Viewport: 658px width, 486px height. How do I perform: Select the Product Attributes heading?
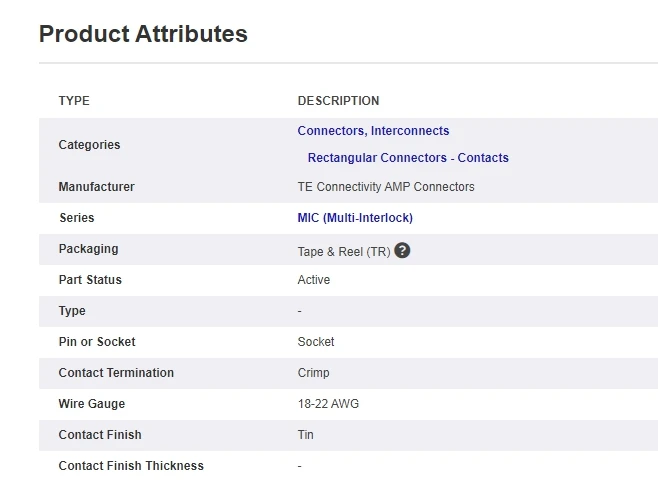point(143,34)
